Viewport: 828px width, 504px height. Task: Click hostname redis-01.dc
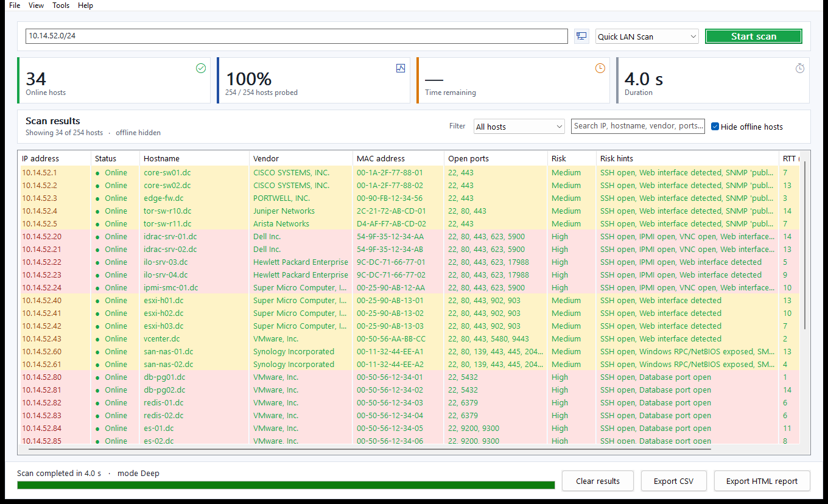click(164, 403)
